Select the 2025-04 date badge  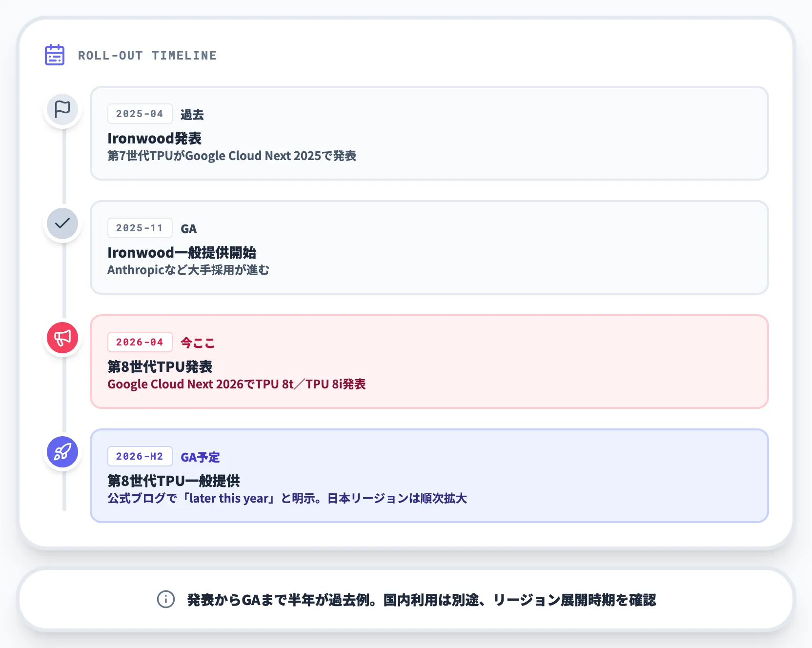(x=140, y=114)
